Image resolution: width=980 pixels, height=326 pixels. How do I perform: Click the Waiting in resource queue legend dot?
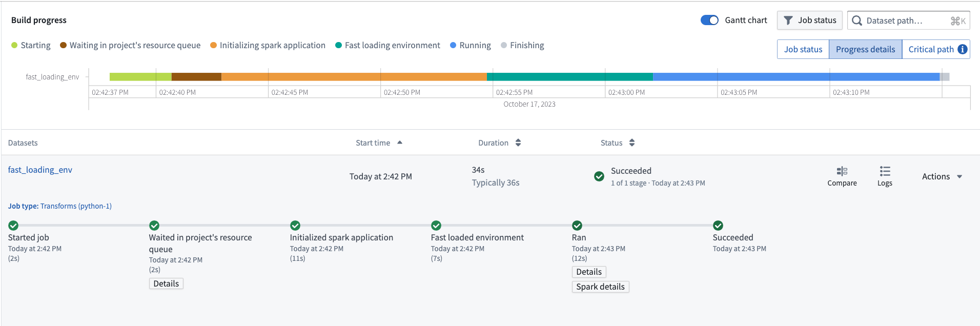pos(63,45)
